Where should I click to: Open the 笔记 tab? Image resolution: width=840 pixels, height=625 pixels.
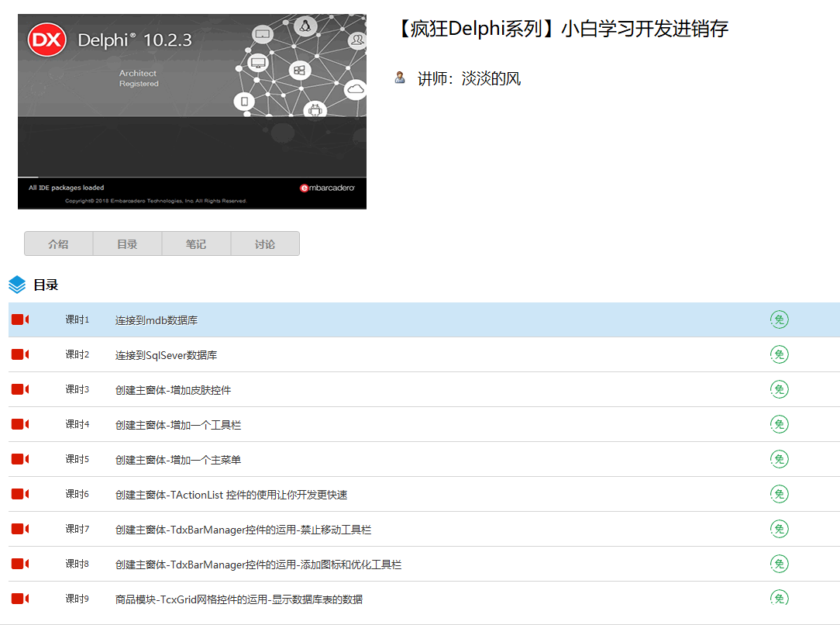click(196, 244)
